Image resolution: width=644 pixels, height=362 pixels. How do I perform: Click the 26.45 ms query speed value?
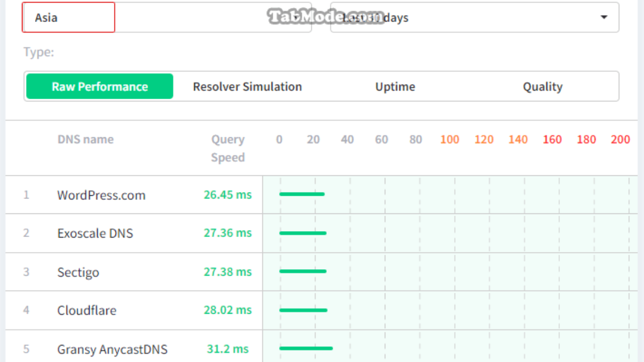[228, 195]
